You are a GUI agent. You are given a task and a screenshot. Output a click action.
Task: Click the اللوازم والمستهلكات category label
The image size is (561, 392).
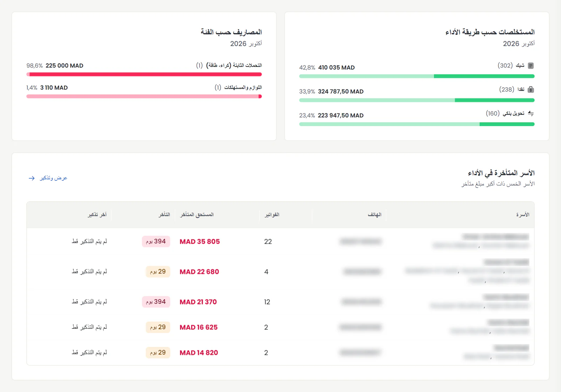click(x=243, y=87)
